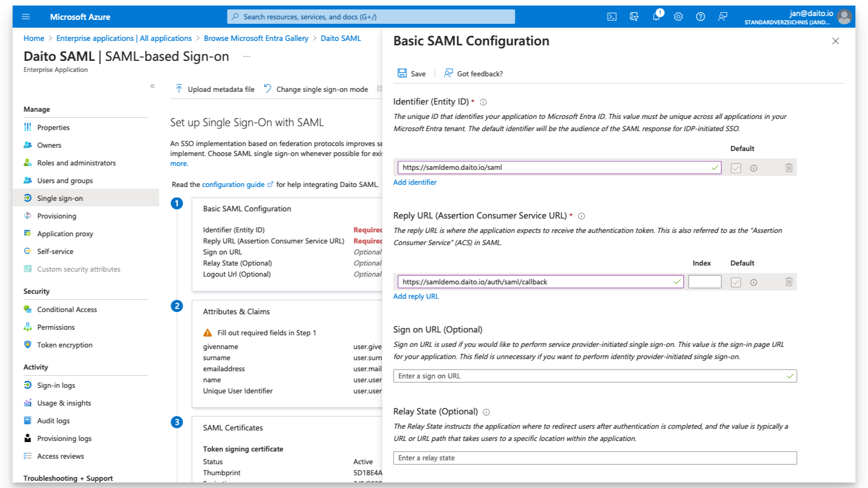This screenshot has width=868, height=488.
Task: Open the directories and subscriptions filter icon
Action: [x=634, y=17]
